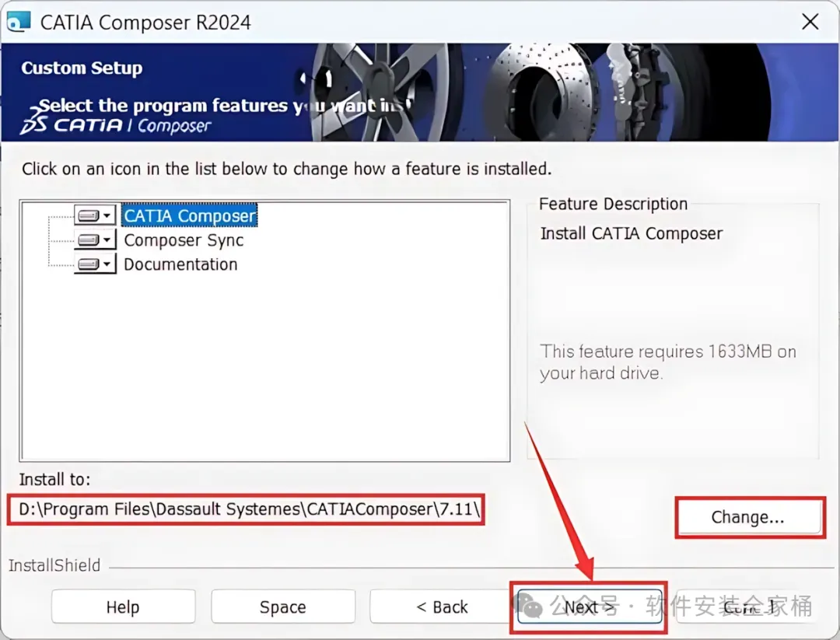840x640 pixels.
Task: Click the installer icon in title bar
Action: tap(18, 22)
